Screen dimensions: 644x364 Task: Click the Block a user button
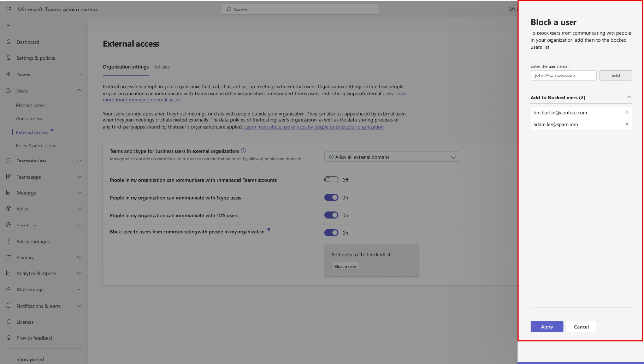(x=345, y=267)
